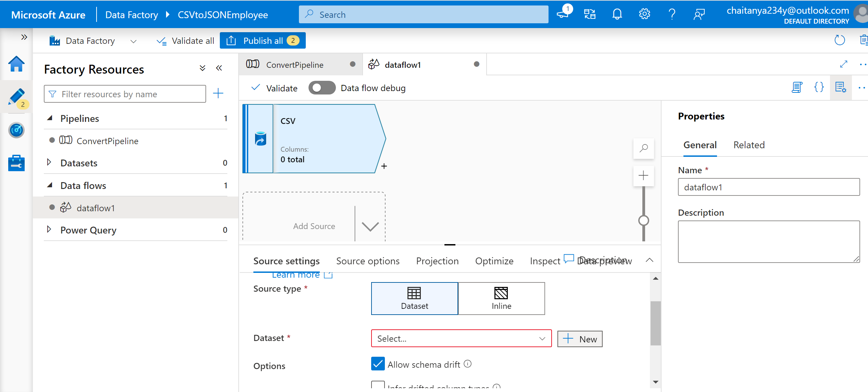Click the Validate data flow button
The width and height of the screenshot is (868, 392).
click(x=274, y=88)
